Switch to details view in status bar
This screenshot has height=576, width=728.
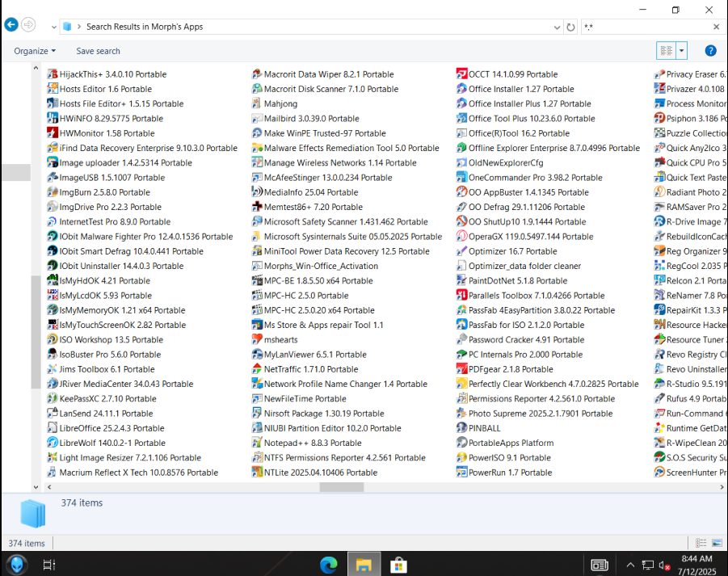pos(701,543)
